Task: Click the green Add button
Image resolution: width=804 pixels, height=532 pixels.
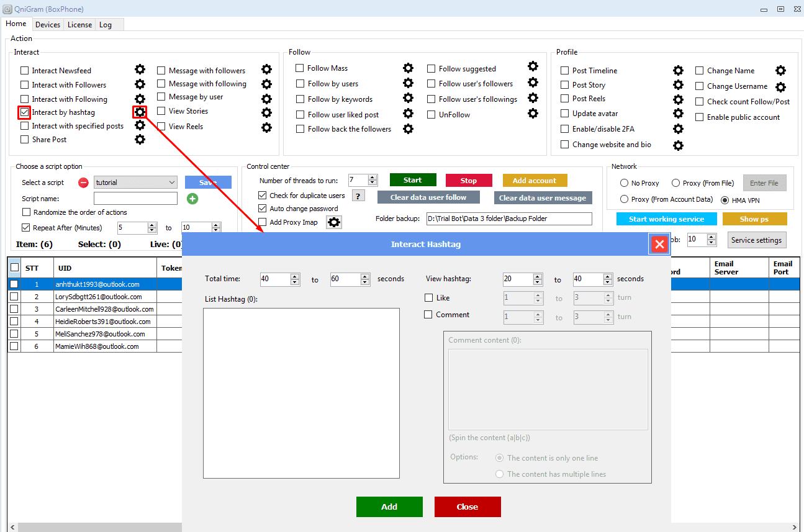Action: coord(389,507)
